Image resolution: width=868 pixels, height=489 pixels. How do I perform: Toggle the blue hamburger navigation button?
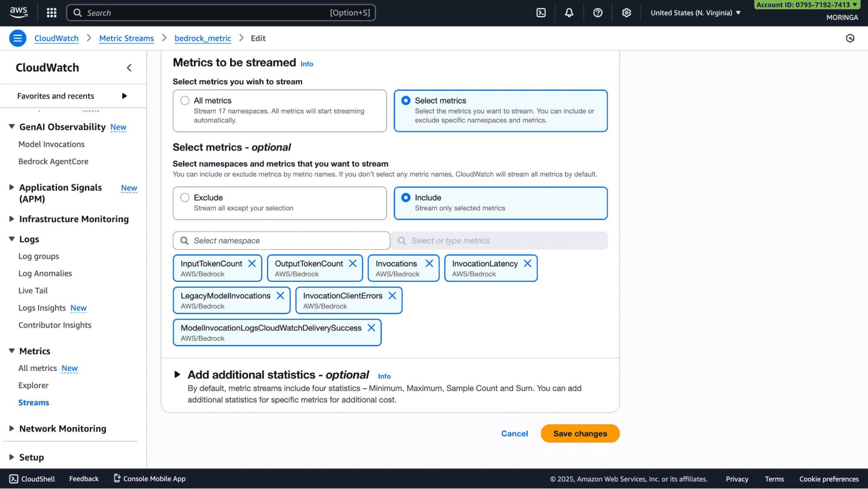(17, 38)
